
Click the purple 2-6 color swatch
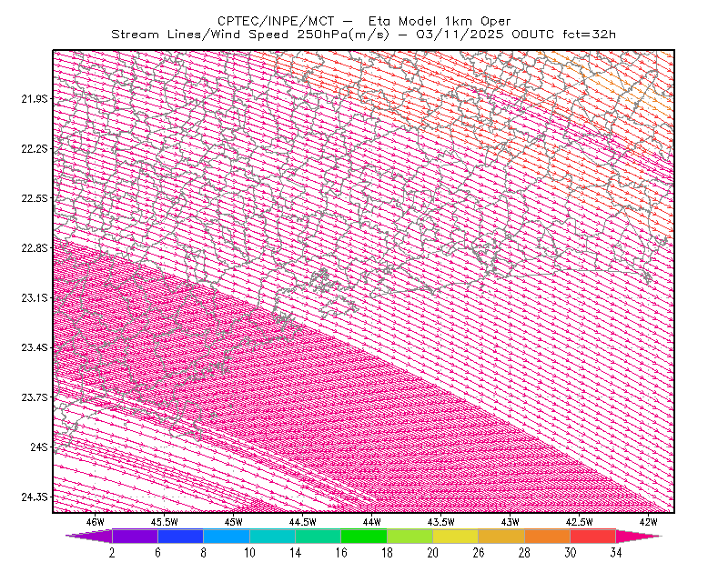click(x=135, y=536)
